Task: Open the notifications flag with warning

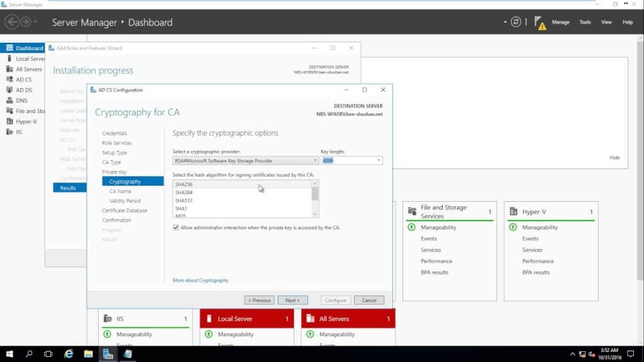Action: click(x=540, y=23)
